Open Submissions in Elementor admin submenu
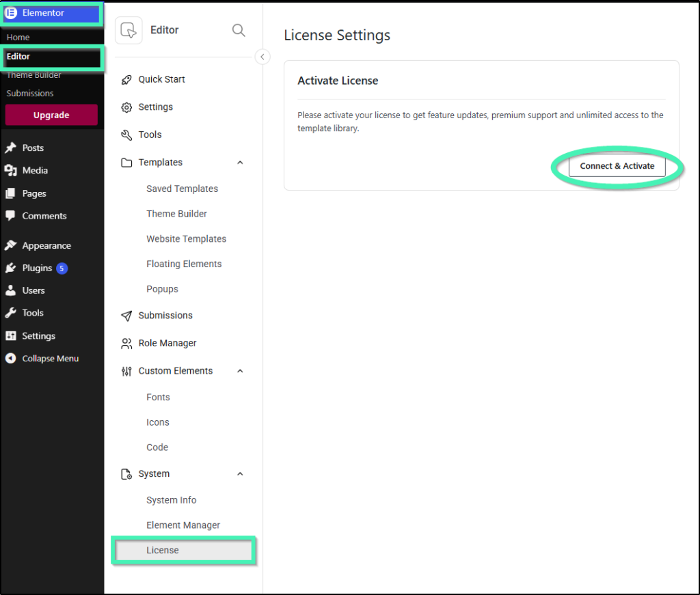This screenshot has height=595, width=700. (30, 93)
